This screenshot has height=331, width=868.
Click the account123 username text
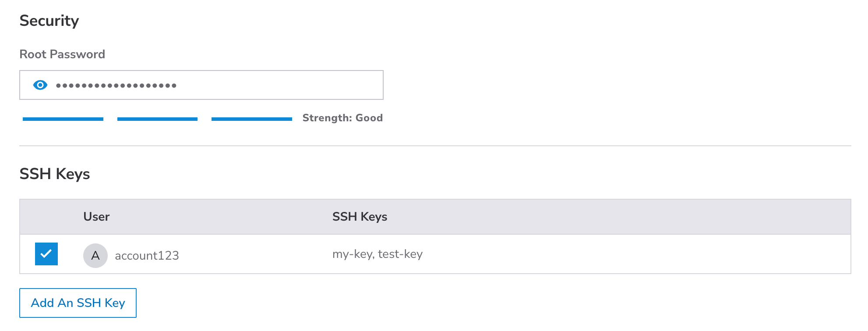[147, 256]
